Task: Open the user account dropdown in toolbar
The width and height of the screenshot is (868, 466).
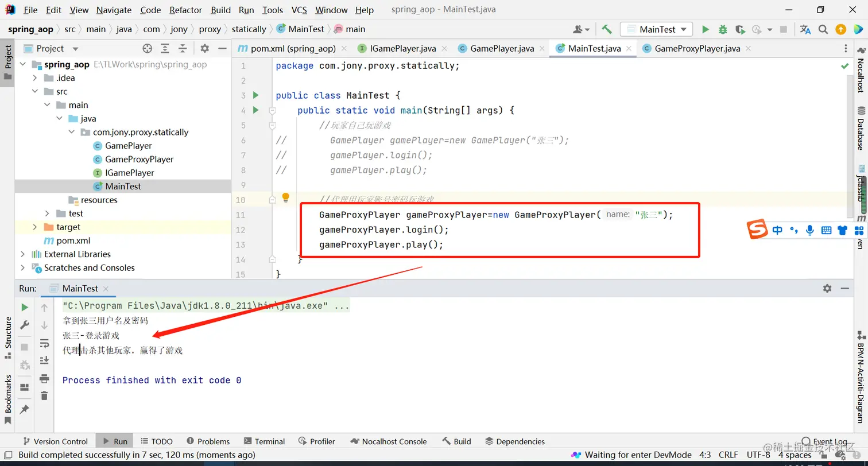Action: (x=581, y=29)
